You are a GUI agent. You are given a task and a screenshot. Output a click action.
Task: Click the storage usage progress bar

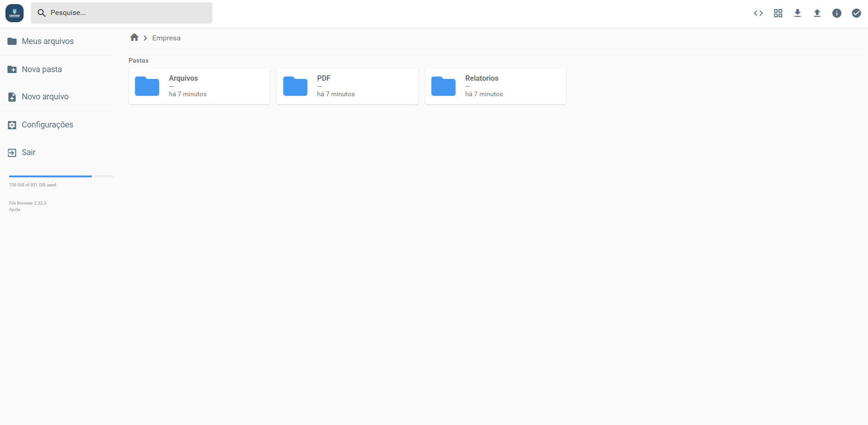tap(61, 176)
